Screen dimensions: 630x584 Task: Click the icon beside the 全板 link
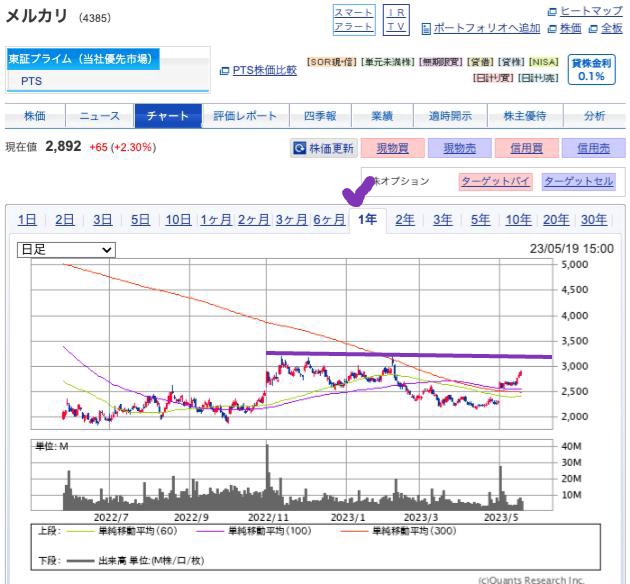pos(593,29)
